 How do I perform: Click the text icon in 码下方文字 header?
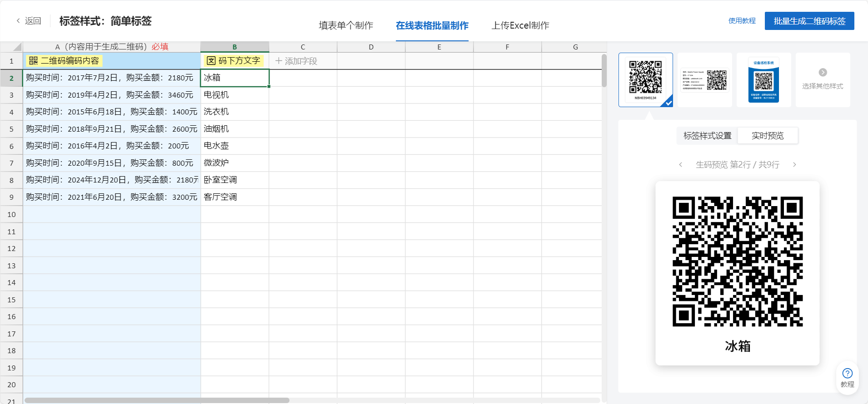pyautogui.click(x=211, y=61)
